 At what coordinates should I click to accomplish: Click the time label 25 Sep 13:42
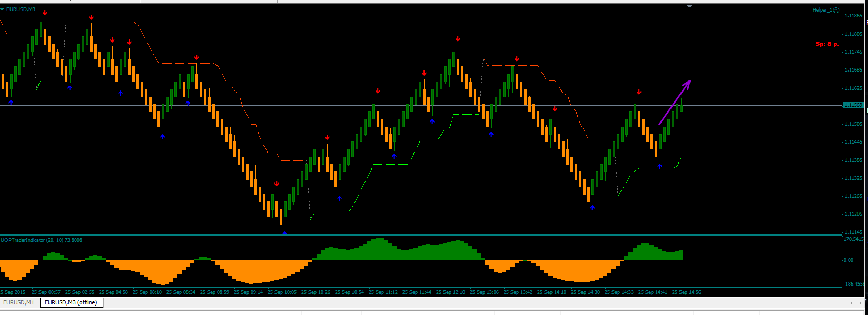click(518, 292)
